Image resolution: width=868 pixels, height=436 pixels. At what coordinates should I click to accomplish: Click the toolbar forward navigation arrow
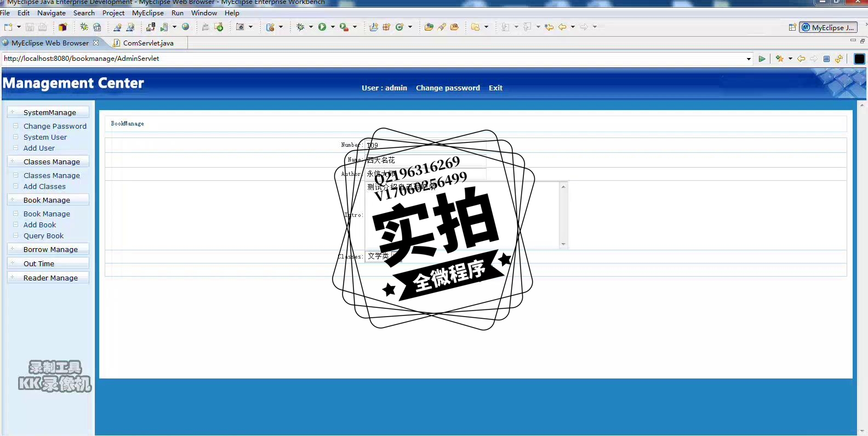coord(584,27)
